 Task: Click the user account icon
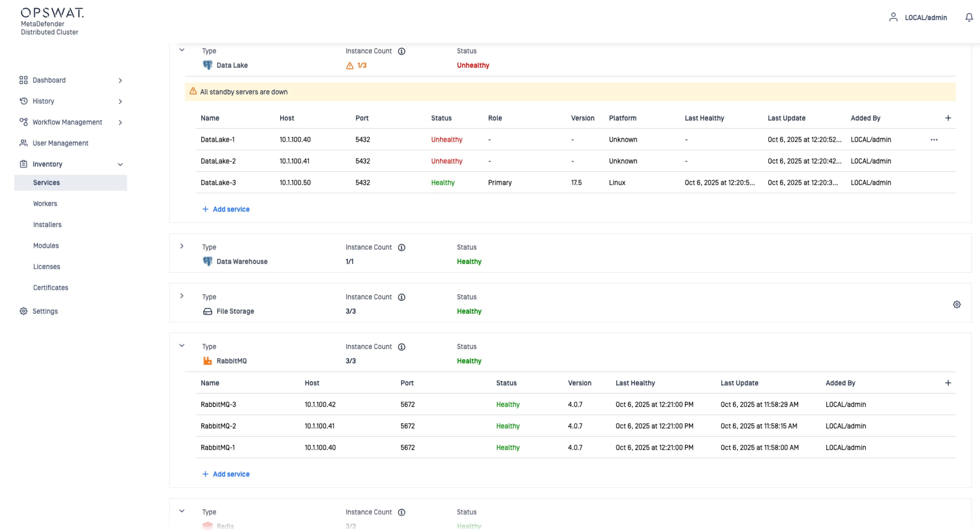893,18
